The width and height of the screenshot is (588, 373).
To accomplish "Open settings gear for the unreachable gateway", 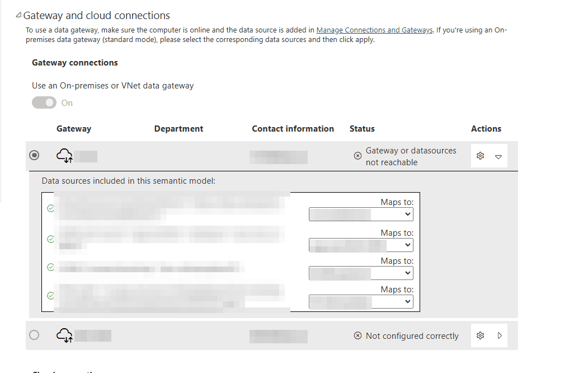I will point(481,156).
